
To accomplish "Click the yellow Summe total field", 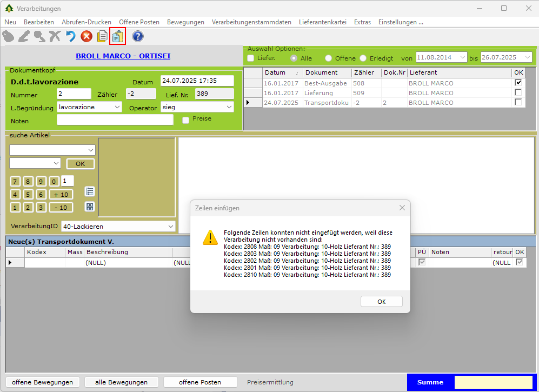I will (494, 382).
